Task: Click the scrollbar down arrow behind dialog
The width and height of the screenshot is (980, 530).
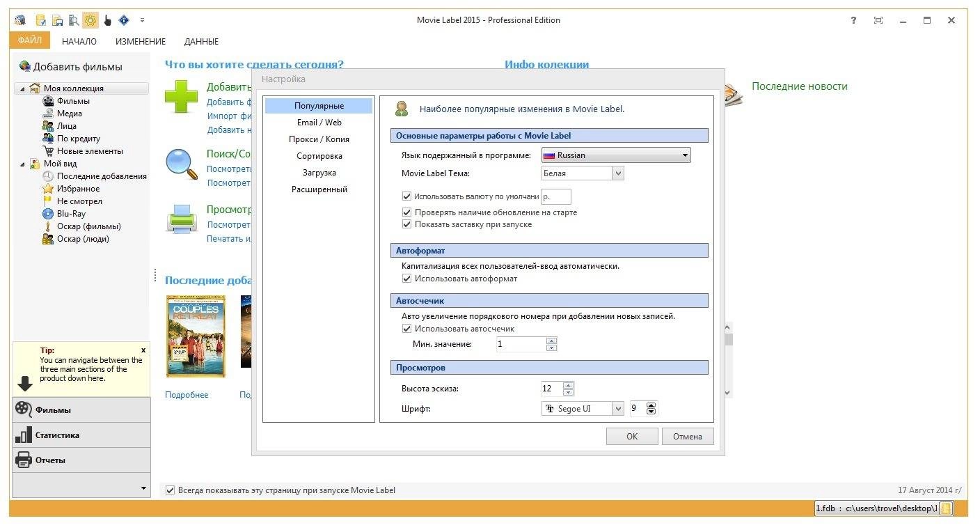Action: pos(728,393)
